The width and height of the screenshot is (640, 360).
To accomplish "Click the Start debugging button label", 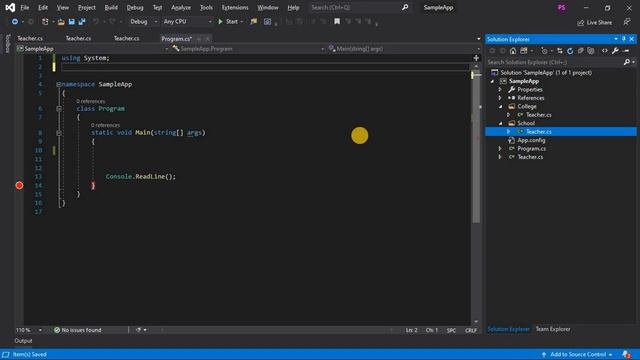I will tap(231, 22).
